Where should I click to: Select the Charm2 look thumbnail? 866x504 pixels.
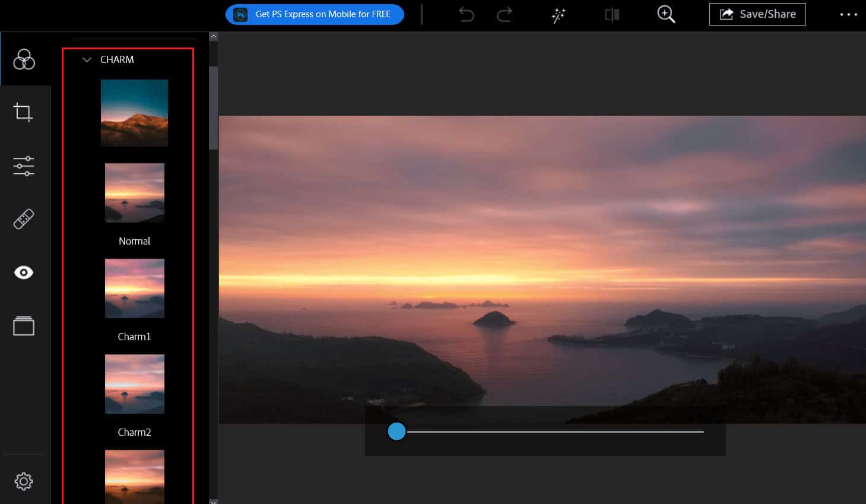click(135, 384)
